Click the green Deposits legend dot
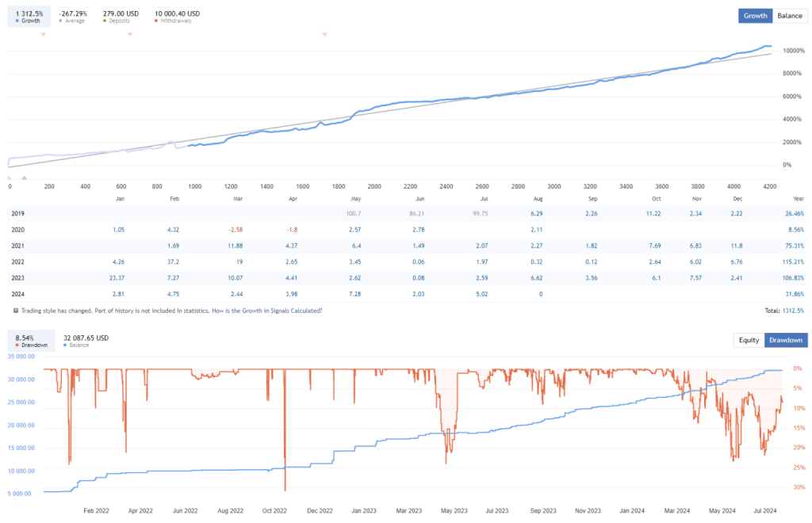The width and height of the screenshot is (812, 523). (x=105, y=21)
